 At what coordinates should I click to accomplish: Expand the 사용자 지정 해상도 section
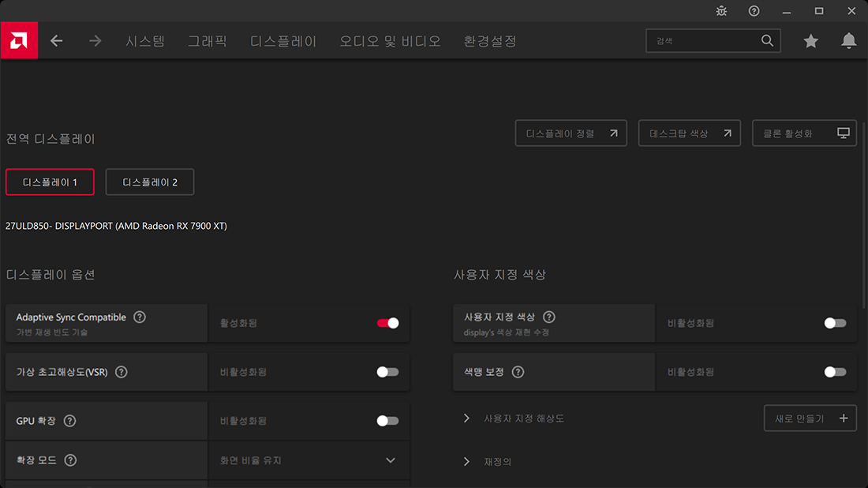466,419
